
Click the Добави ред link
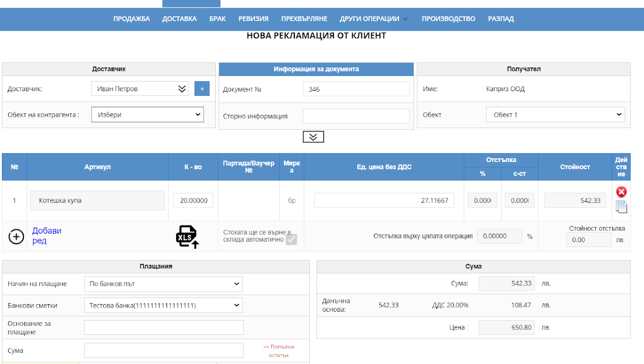tap(47, 236)
